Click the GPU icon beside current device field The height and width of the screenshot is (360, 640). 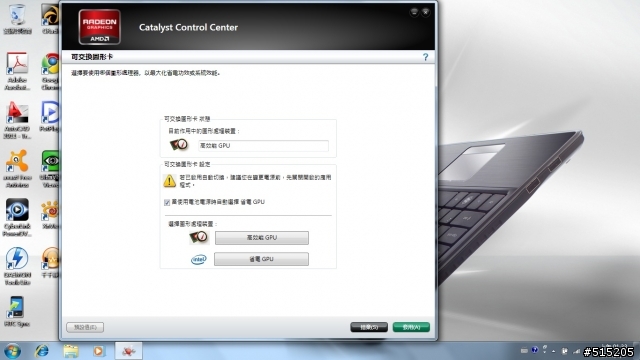tap(179, 144)
